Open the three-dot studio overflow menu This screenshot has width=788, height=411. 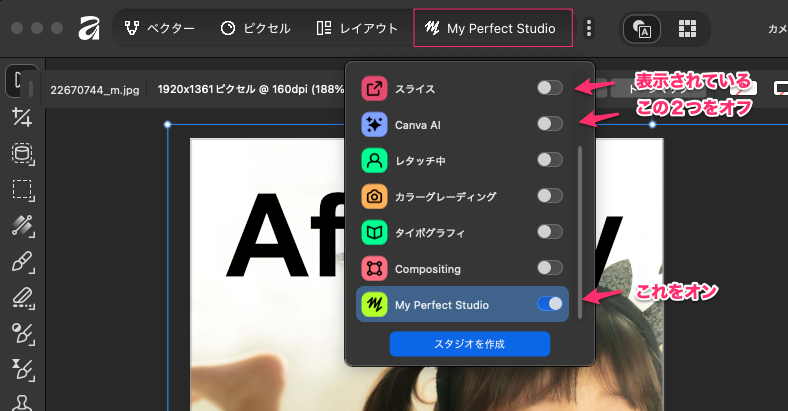click(589, 29)
